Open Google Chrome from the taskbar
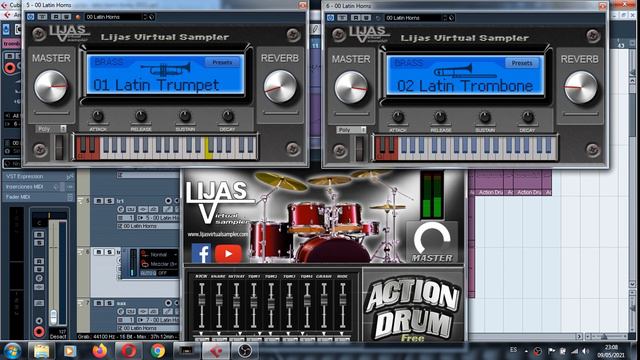Viewport: 640px width, 360px height. (x=158, y=351)
